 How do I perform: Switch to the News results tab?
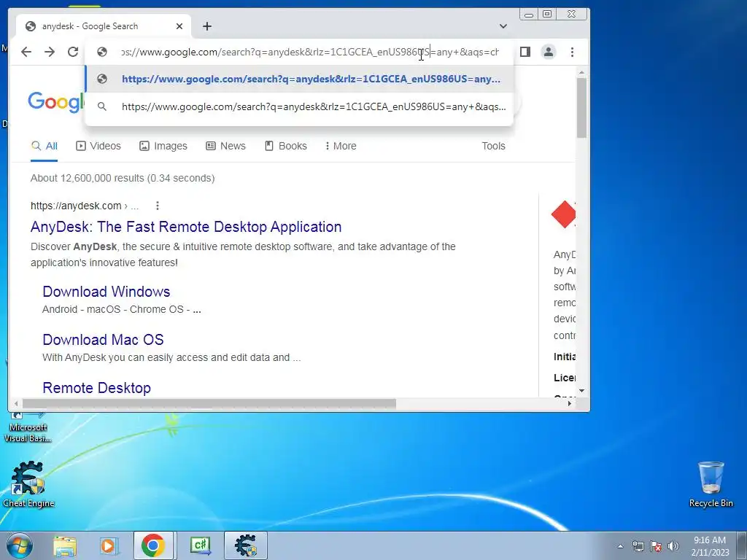coord(226,146)
